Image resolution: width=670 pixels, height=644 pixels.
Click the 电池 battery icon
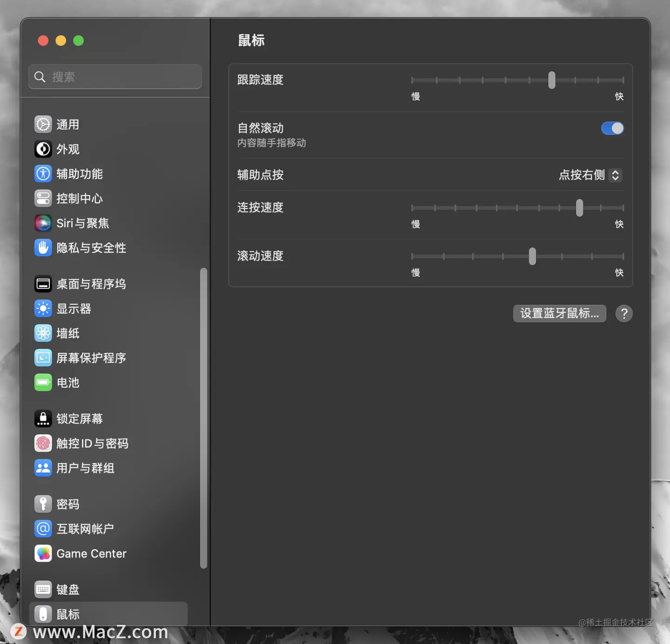[43, 383]
